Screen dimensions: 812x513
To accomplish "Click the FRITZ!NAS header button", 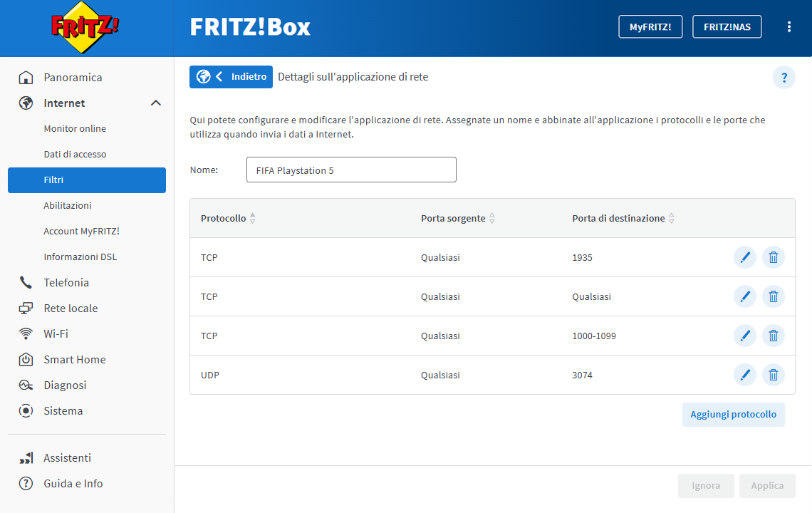I will pyautogui.click(x=727, y=27).
